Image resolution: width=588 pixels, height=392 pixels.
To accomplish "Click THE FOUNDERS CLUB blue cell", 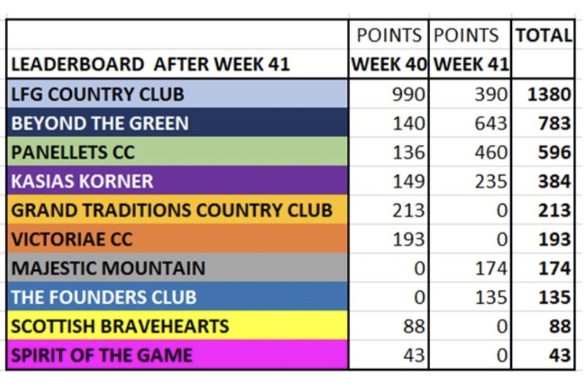I will point(177,297).
